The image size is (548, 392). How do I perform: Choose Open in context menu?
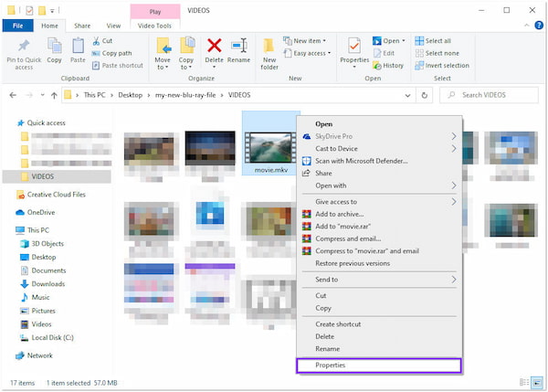[379, 123]
